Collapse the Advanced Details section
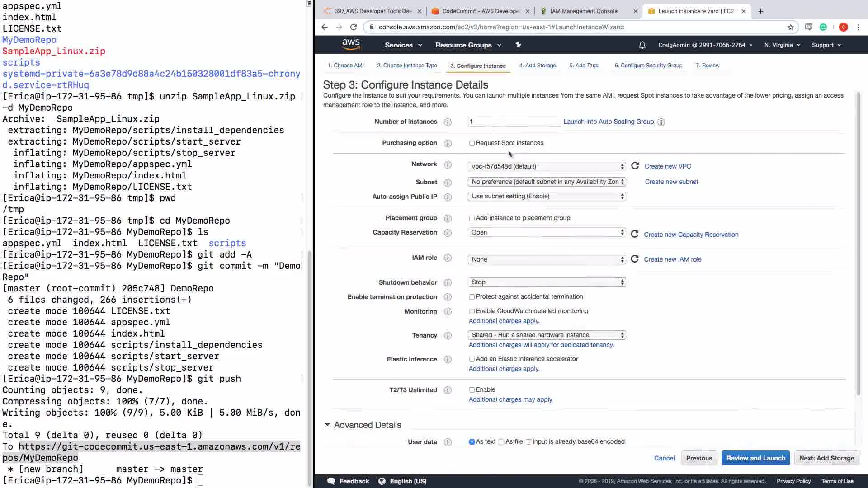 327,425
